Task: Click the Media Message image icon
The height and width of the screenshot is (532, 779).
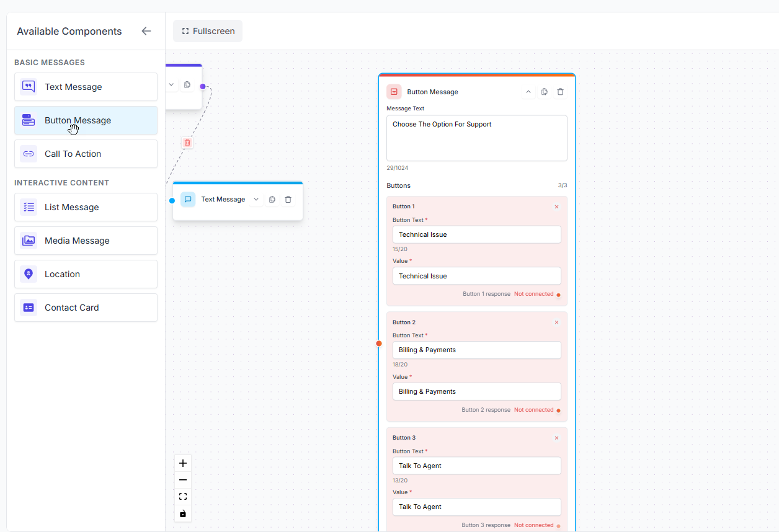Action: coord(28,241)
